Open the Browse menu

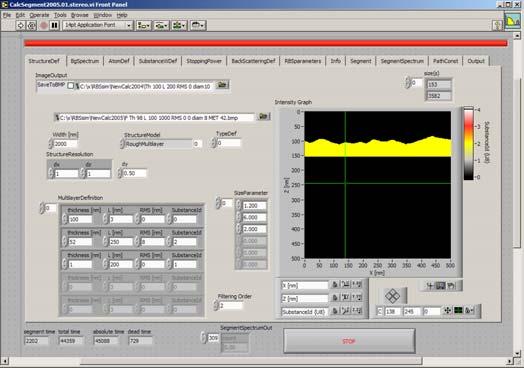80,15
